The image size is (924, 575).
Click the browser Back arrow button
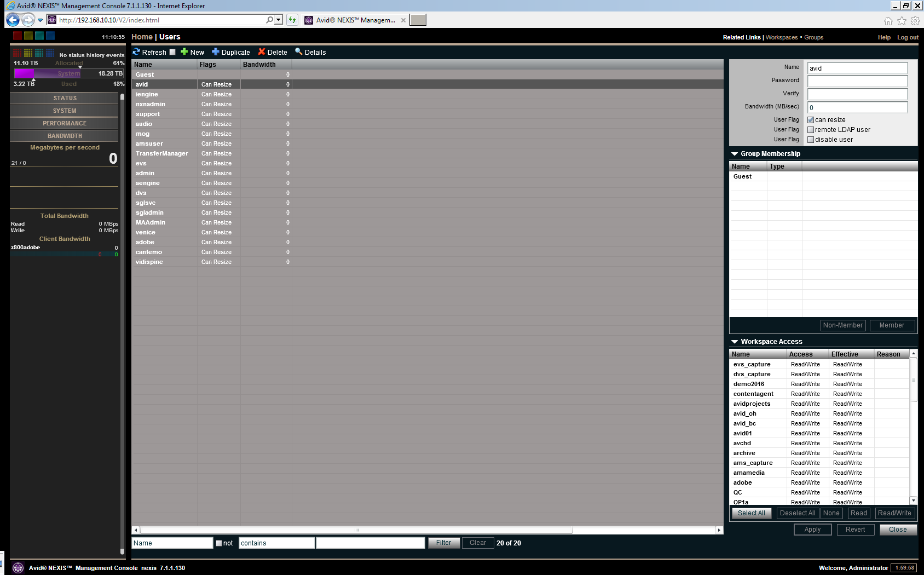coord(13,20)
